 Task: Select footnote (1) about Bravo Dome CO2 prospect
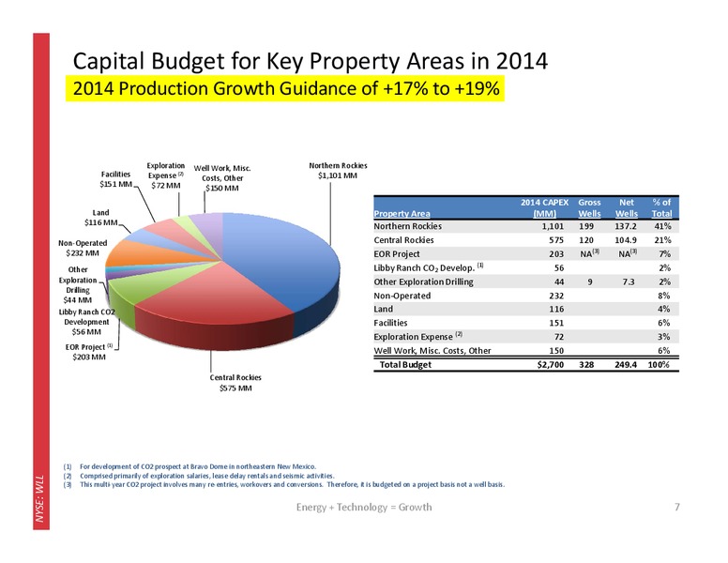click(x=190, y=466)
